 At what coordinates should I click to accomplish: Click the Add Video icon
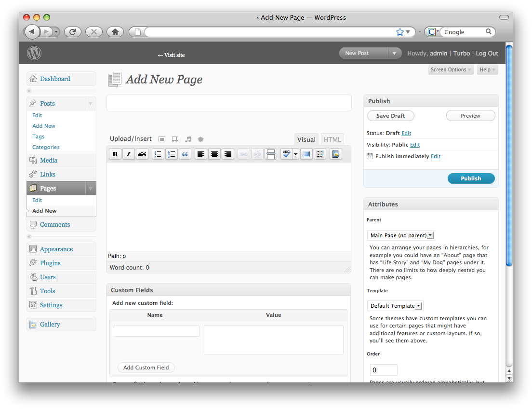coord(175,139)
